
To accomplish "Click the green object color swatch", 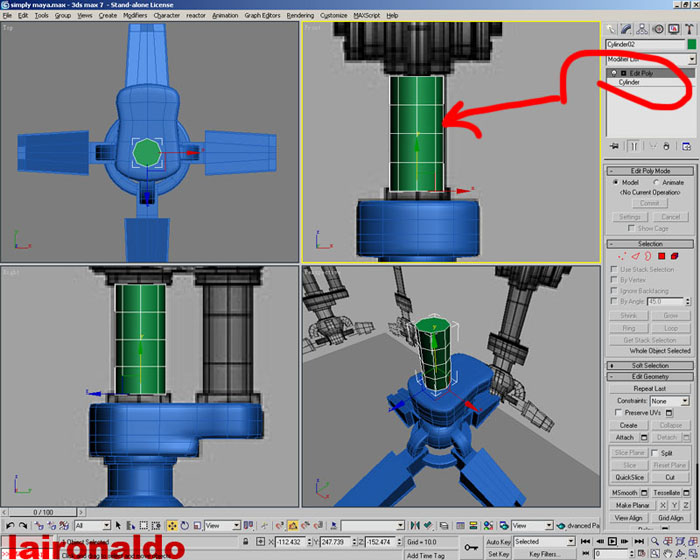I will click(x=690, y=45).
